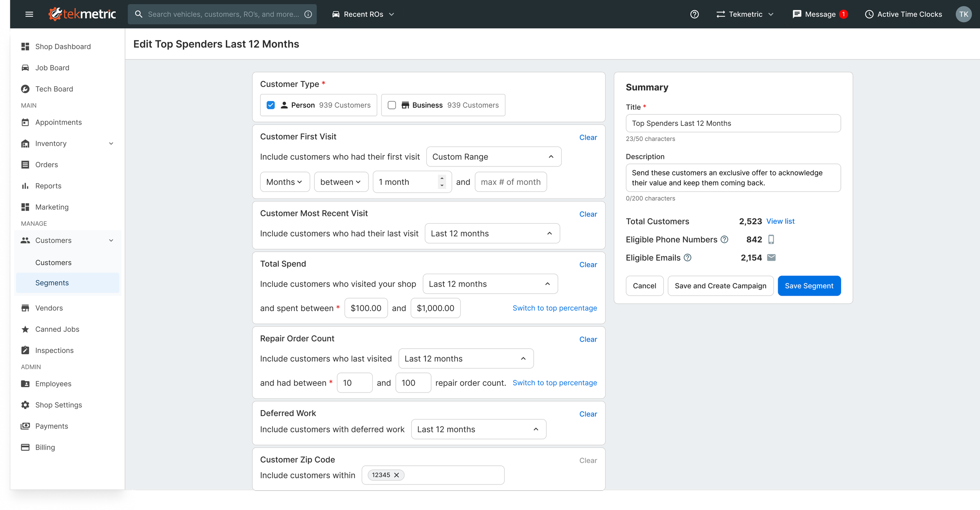Click the help question mark icon
980x510 pixels.
[694, 14]
